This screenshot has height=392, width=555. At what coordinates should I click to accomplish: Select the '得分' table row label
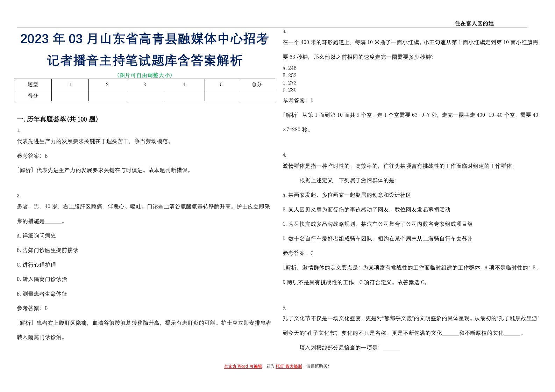point(33,96)
